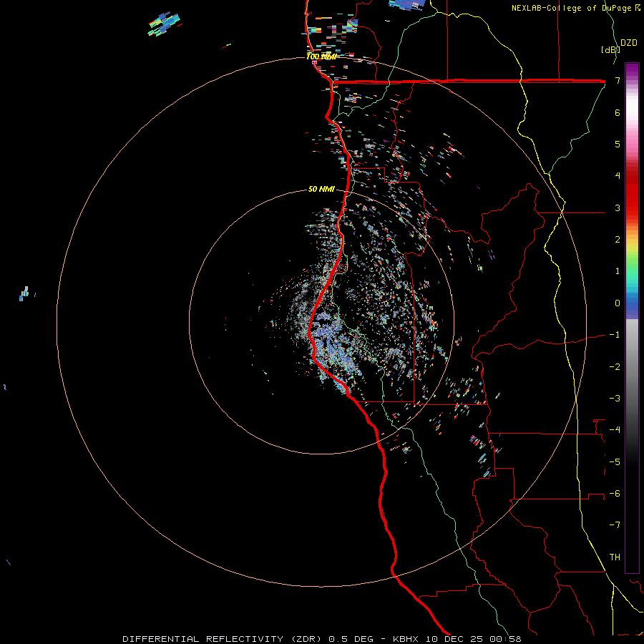Click the 6 value on color scale
644x644 pixels.
[x=618, y=112]
